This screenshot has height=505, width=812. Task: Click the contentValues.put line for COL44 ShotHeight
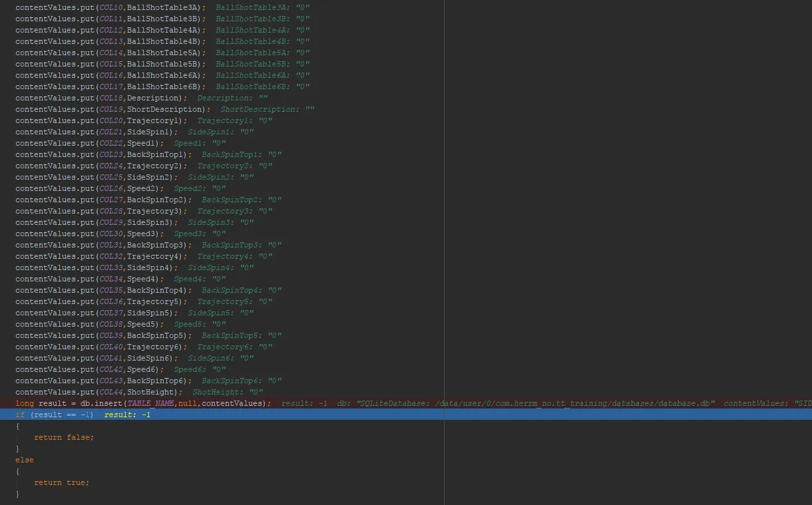point(99,392)
